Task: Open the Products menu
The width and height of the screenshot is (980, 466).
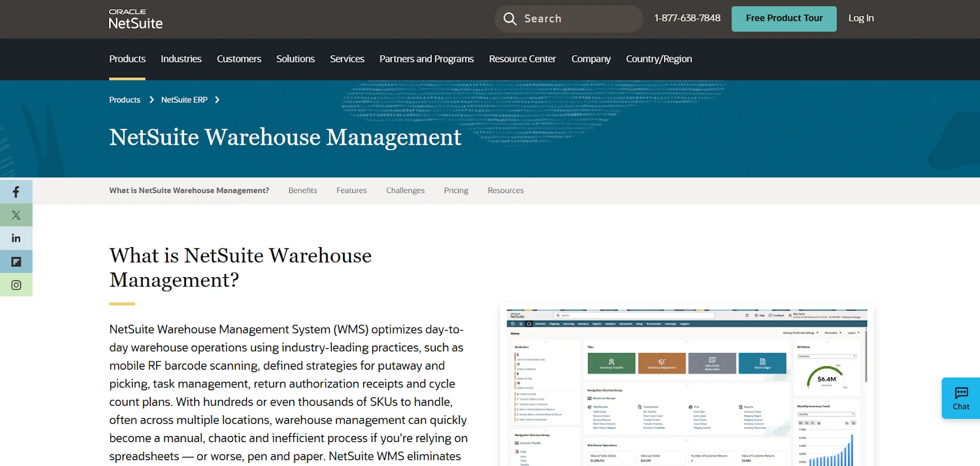Action: point(127,59)
